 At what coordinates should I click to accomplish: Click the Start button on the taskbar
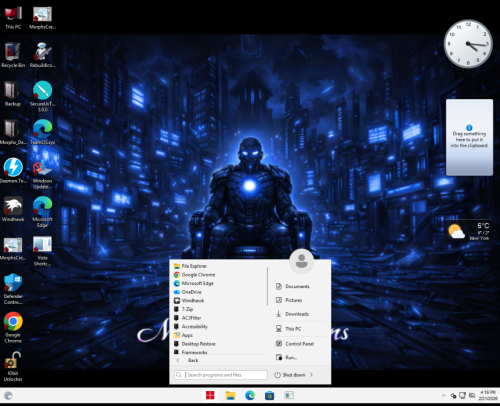click(x=210, y=396)
